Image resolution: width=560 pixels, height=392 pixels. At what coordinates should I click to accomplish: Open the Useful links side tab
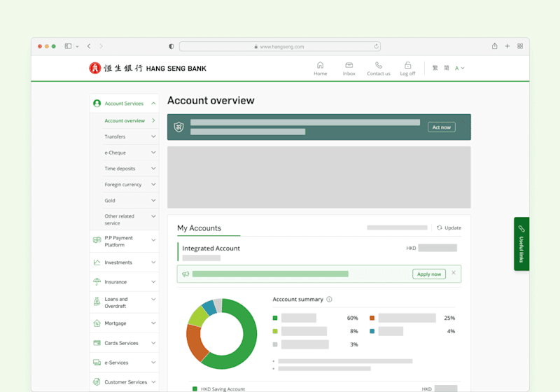point(521,244)
